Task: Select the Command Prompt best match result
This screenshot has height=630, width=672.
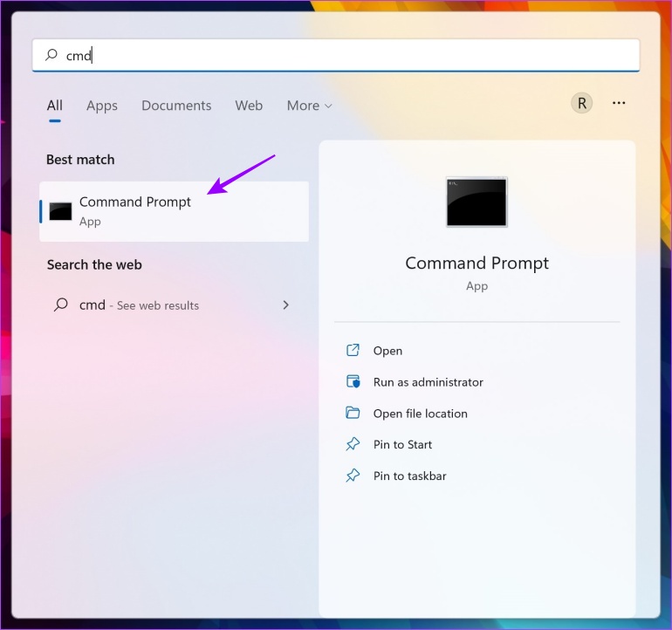Action: coord(174,211)
